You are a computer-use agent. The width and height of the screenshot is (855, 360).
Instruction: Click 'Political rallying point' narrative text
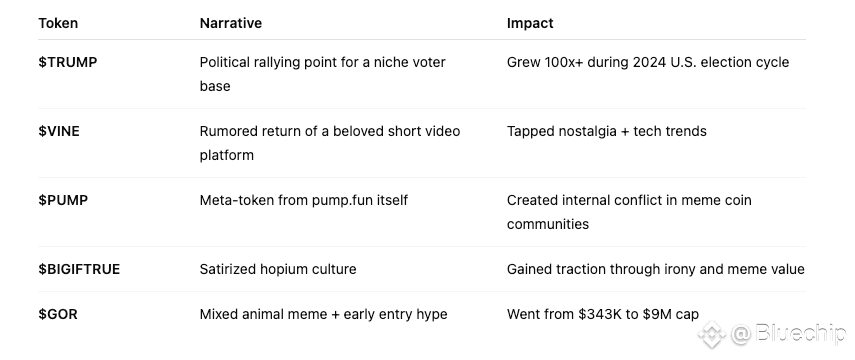tap(322, 74)
